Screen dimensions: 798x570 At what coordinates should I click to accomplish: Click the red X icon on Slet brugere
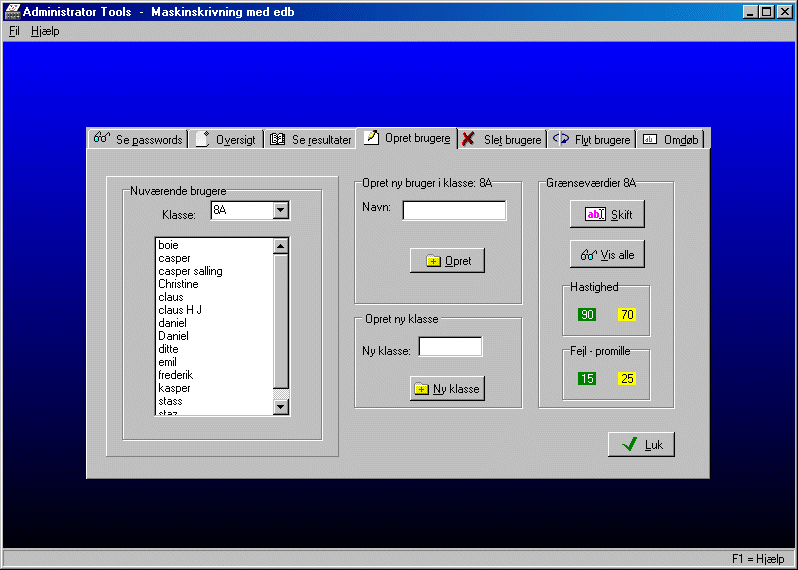click(x=468, y=138)
